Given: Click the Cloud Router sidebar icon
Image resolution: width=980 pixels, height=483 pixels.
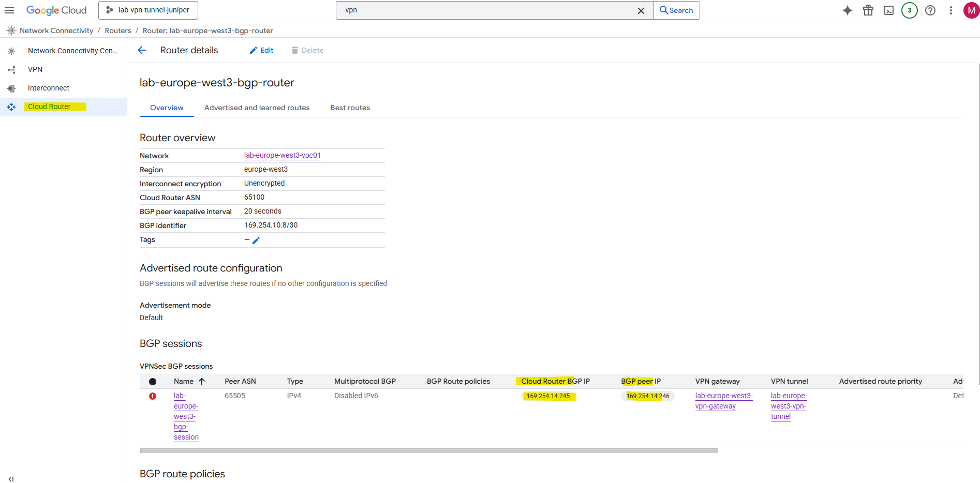Looking at the screenshot, I should pos(11,107).
